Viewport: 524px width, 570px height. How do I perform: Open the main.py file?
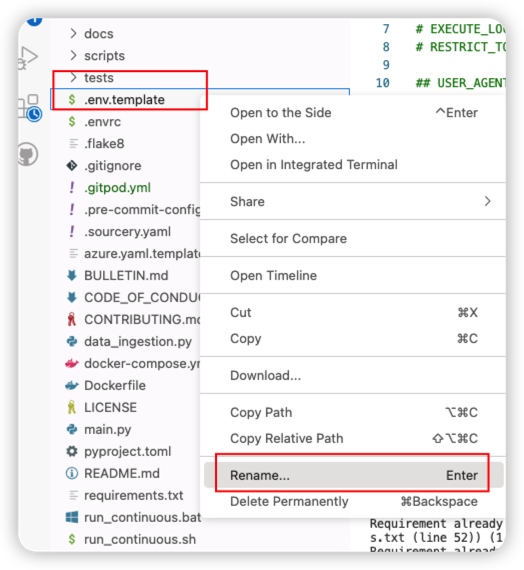pyautogui.click(x=108, y=430)
